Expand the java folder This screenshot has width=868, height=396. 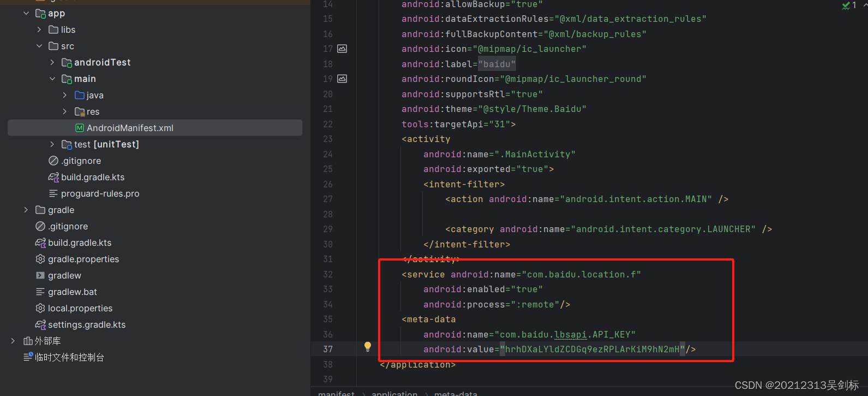coord(65,95)
